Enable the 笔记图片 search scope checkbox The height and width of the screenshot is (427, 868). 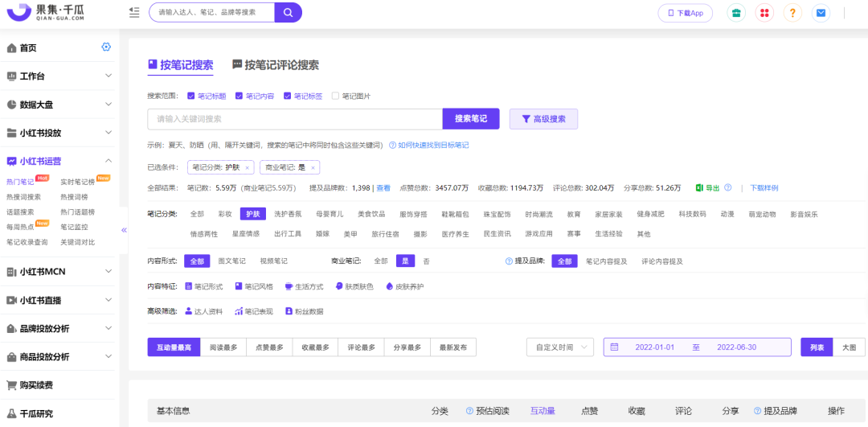[x=335, y=96]
